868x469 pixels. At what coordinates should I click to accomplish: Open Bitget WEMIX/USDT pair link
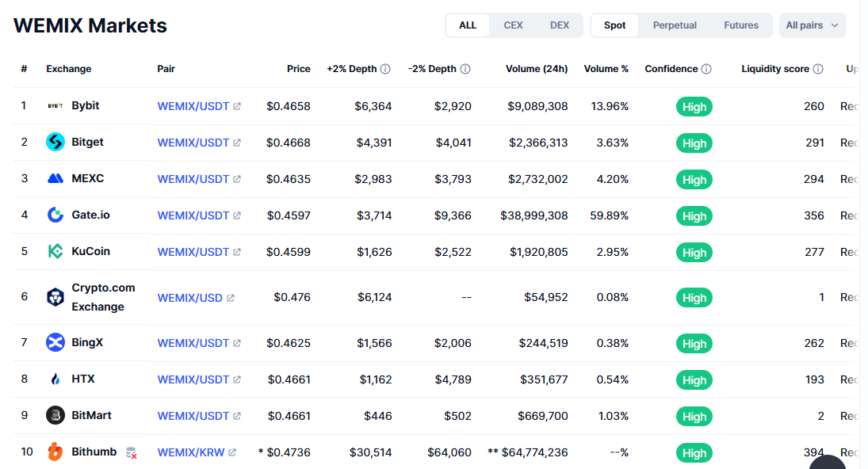click(193, 143)
